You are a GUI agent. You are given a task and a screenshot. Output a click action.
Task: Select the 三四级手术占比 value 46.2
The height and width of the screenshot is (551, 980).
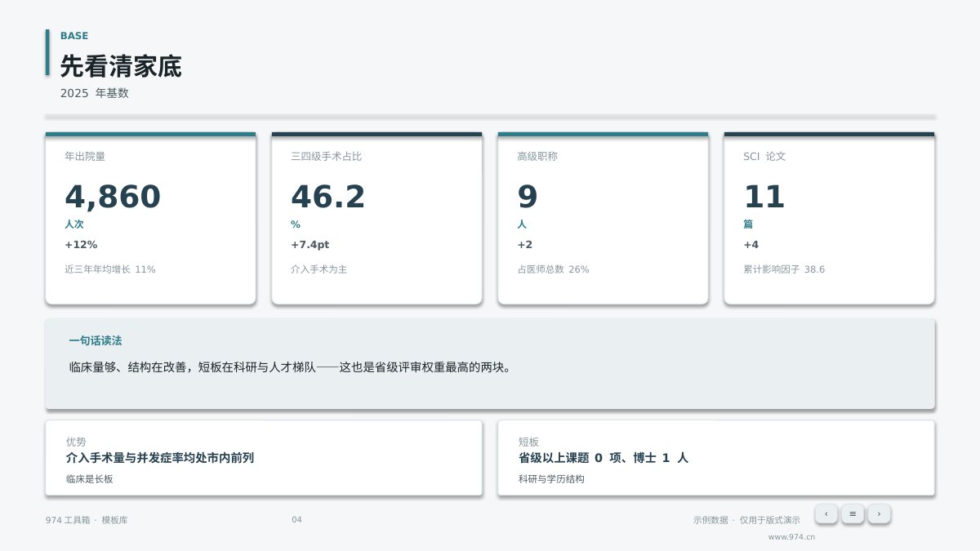[x=328, y=197]
